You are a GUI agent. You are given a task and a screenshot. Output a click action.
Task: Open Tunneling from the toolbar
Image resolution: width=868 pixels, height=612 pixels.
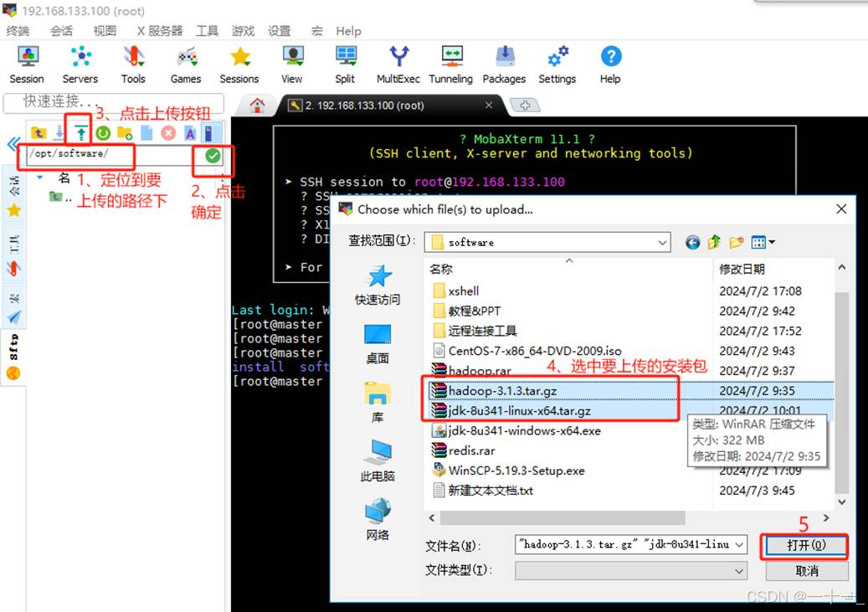[x=451, y=64]
